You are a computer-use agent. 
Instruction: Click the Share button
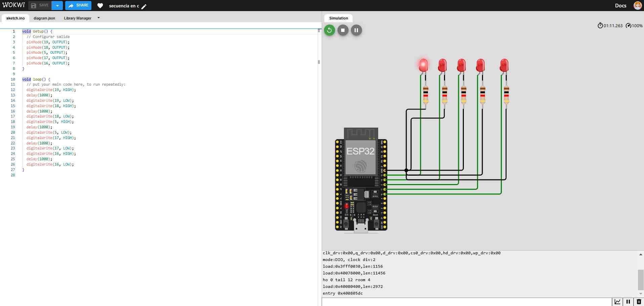point(78,5)
